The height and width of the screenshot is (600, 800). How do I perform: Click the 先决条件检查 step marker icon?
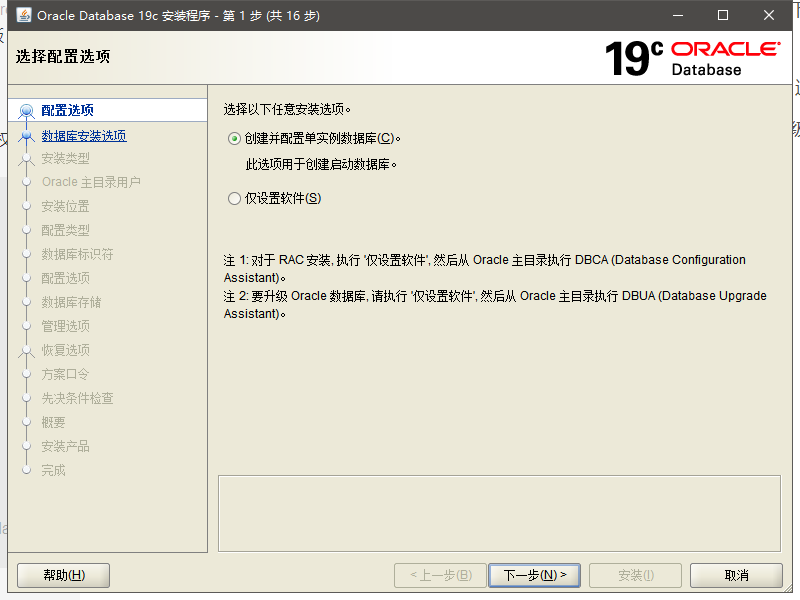23,397
